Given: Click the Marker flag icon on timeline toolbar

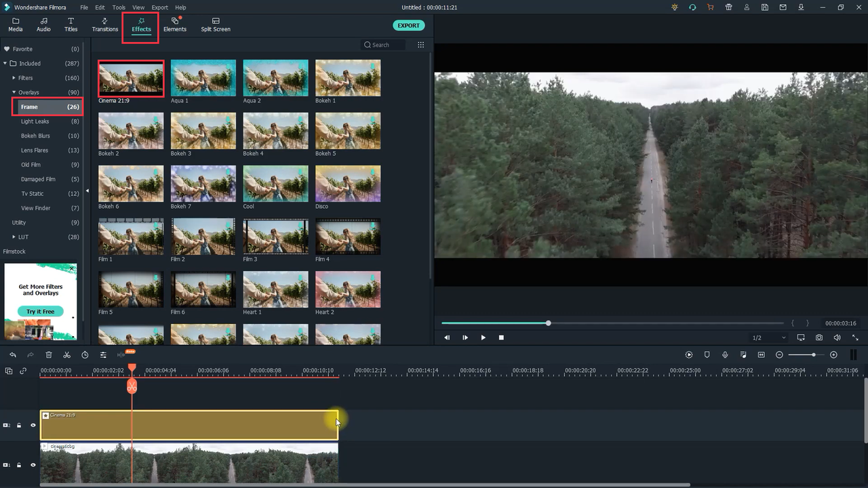Looking at the screenshot, I should [707, 354].
